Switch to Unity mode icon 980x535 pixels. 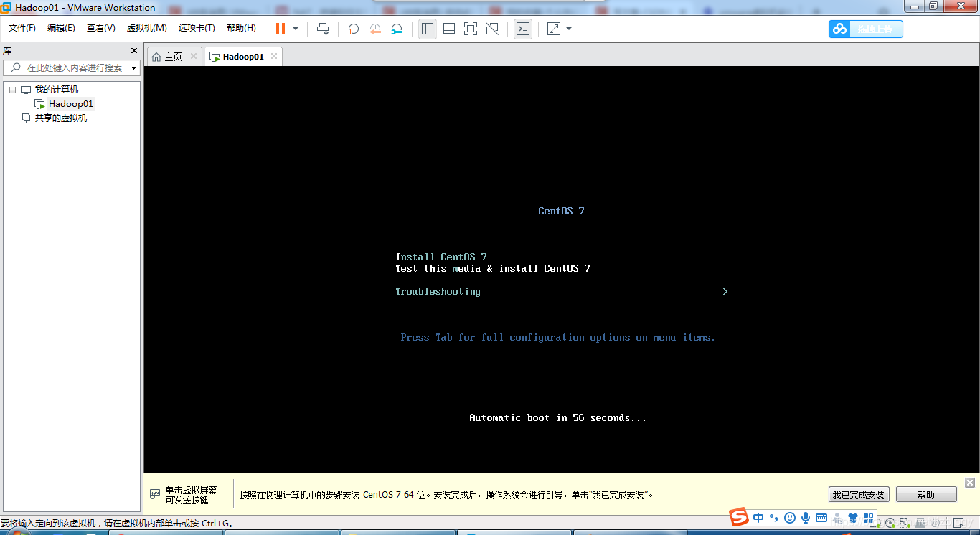click(x=492, y=29)
